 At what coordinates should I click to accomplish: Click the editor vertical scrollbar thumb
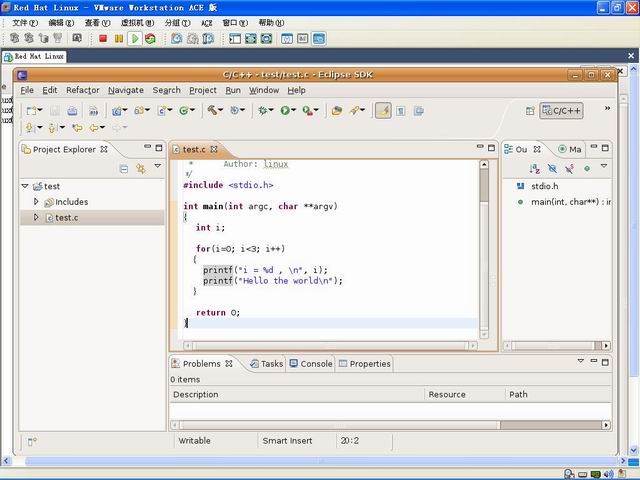(x=484, y=185)
